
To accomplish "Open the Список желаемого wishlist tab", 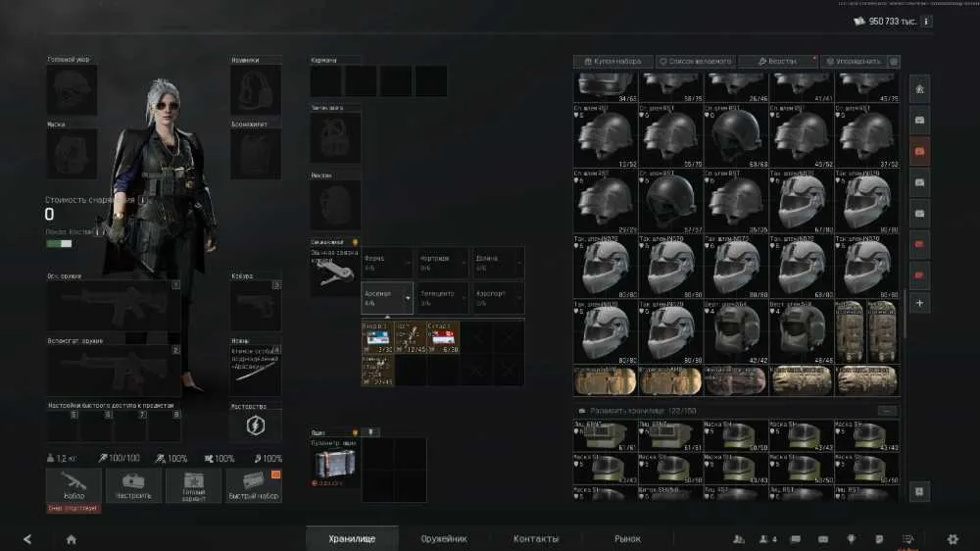I will tap(696, 62).
